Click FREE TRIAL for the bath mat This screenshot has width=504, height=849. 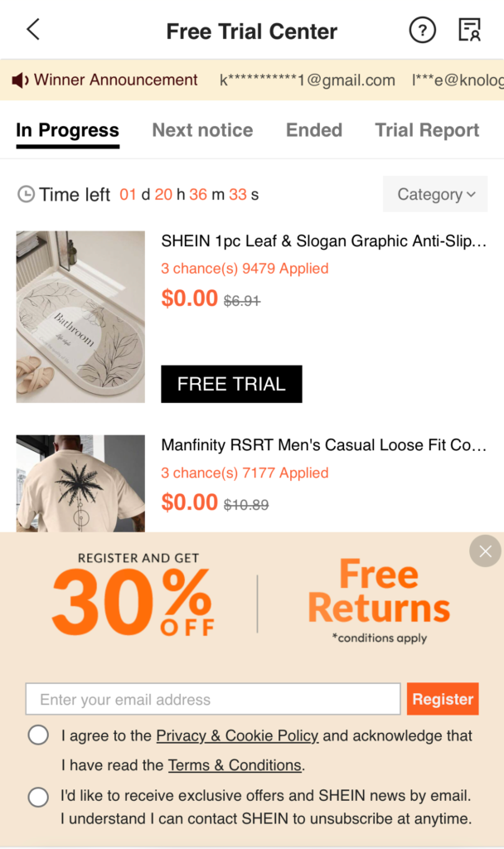pyautogui.click(x=232, y=384)
